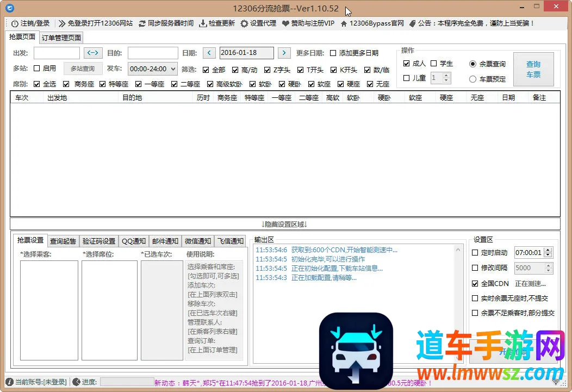
Task: Click the 出发 station input field
Action: click(57, 53)
